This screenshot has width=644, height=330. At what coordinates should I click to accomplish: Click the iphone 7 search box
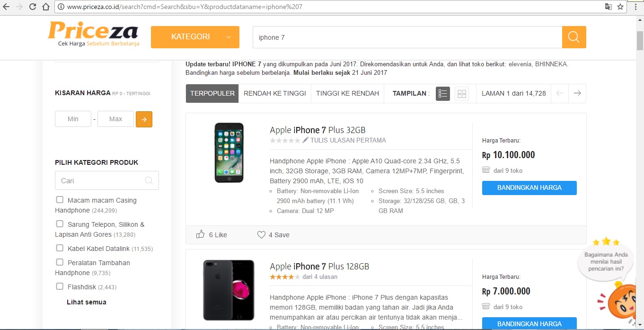tap(407, 37)
